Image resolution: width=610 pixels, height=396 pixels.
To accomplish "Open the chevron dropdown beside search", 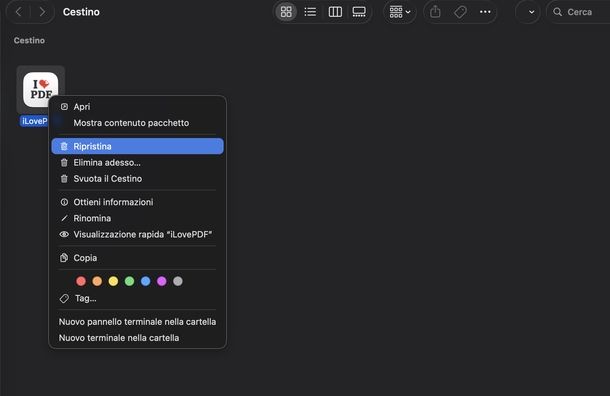I will [531, 12].
